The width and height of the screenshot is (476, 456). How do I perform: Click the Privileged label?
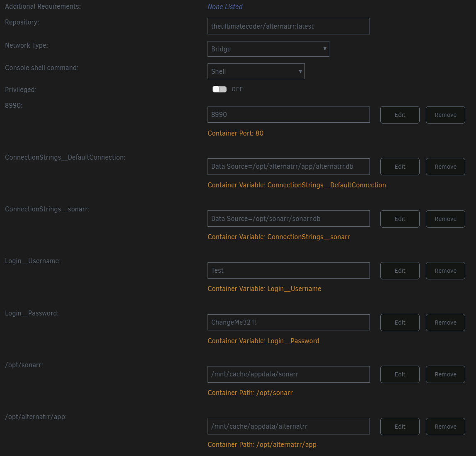coord(21,90)
